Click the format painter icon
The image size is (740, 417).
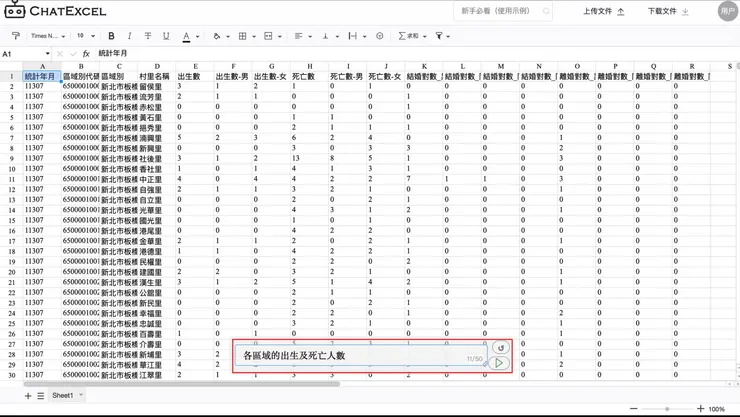[16, 36]
